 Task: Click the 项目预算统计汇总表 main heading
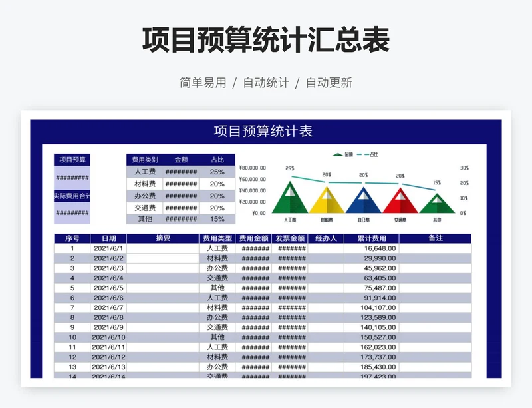pos(265,40)
